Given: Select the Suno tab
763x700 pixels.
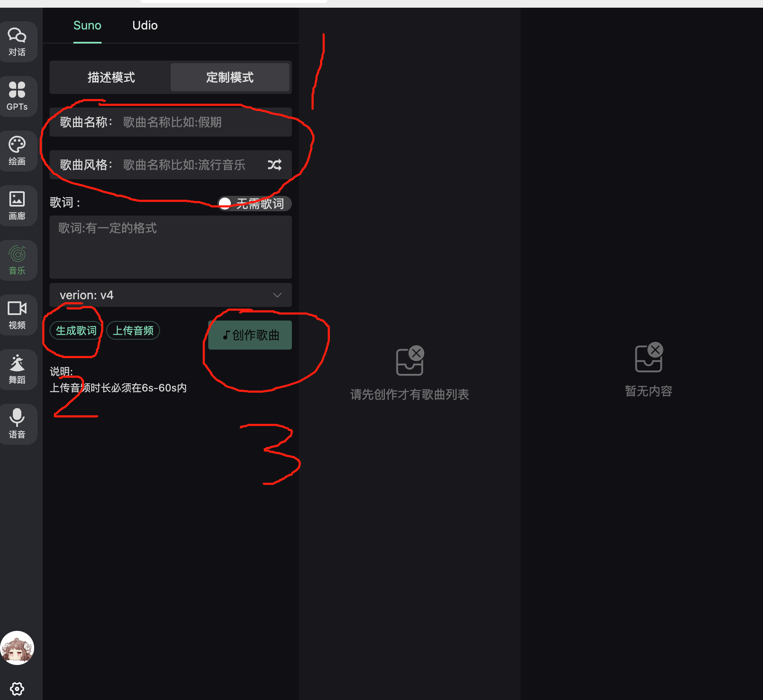Looking at the screenshot, I should tap(87, 26).
